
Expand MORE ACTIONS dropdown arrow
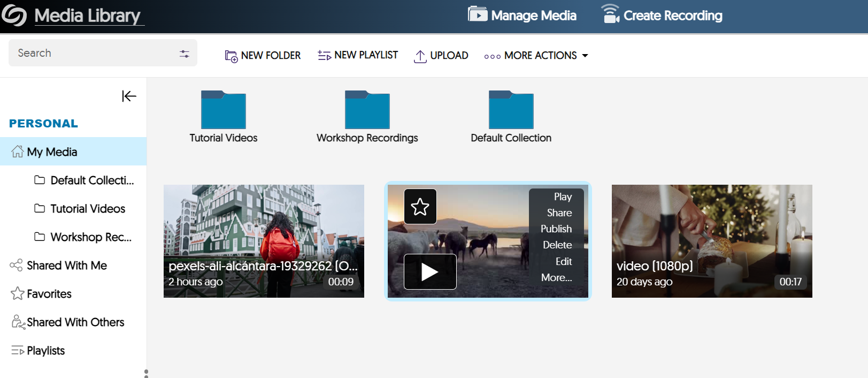pos(585,56)
